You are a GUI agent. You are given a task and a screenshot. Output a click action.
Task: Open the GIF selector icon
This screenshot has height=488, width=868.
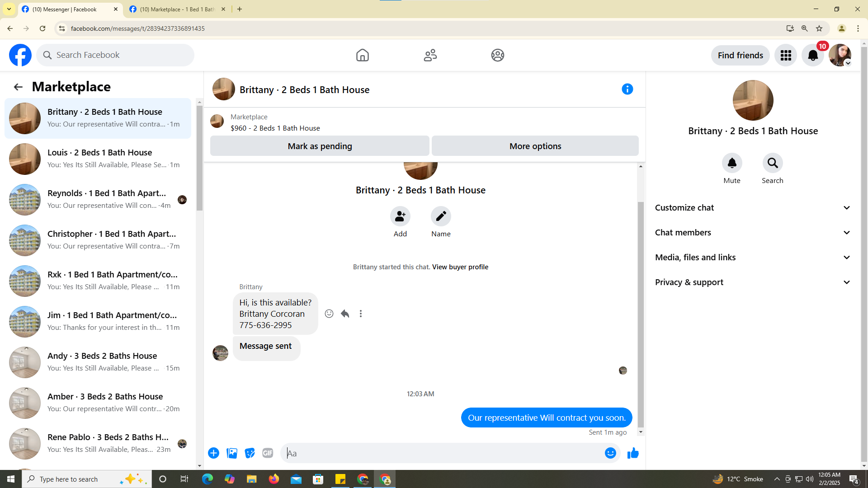tap(268, 453)
